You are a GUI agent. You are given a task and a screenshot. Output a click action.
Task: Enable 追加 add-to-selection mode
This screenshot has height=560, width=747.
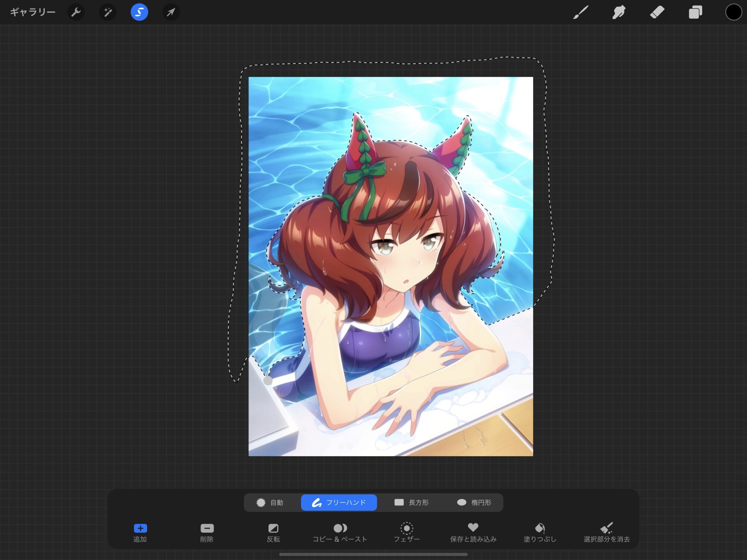pos(140,532)
